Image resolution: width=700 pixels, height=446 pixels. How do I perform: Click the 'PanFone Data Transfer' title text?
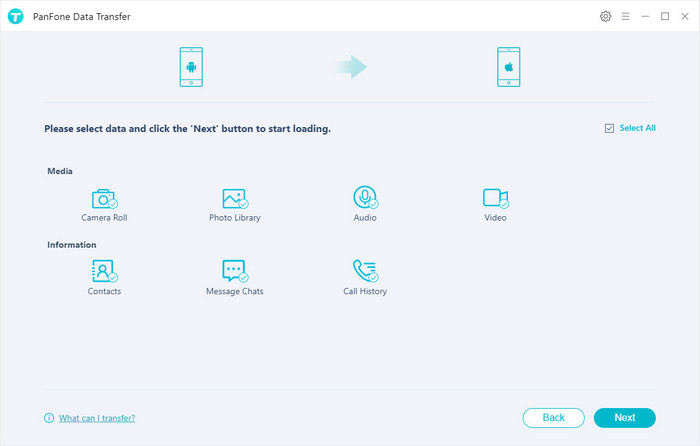pyautogui.click(x=82, y=17)
